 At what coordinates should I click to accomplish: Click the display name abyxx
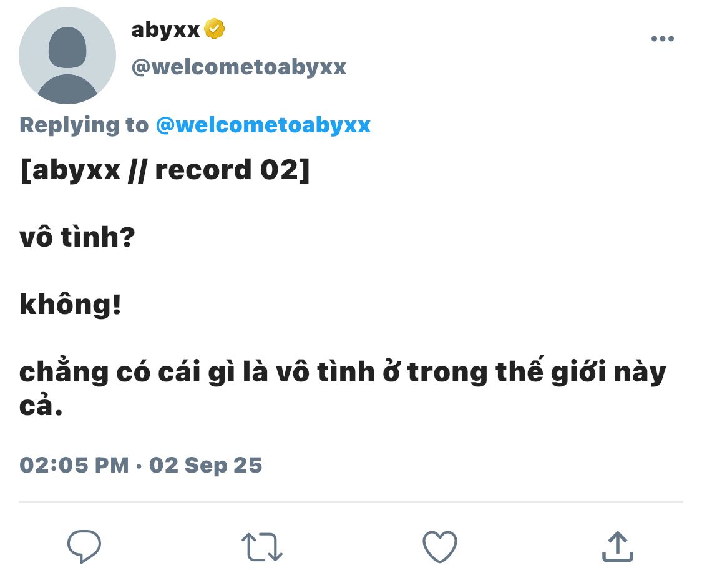click(165, 30)
